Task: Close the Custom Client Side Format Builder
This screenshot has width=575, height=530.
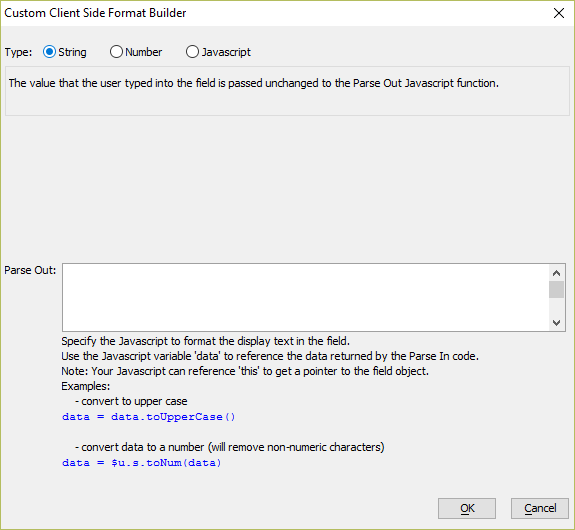Action: 559,13
